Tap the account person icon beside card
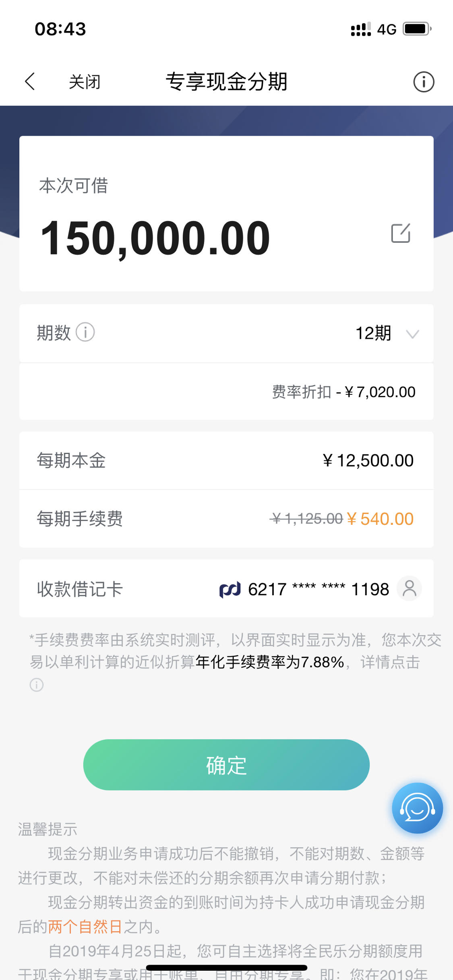 (x=409, y=588)
